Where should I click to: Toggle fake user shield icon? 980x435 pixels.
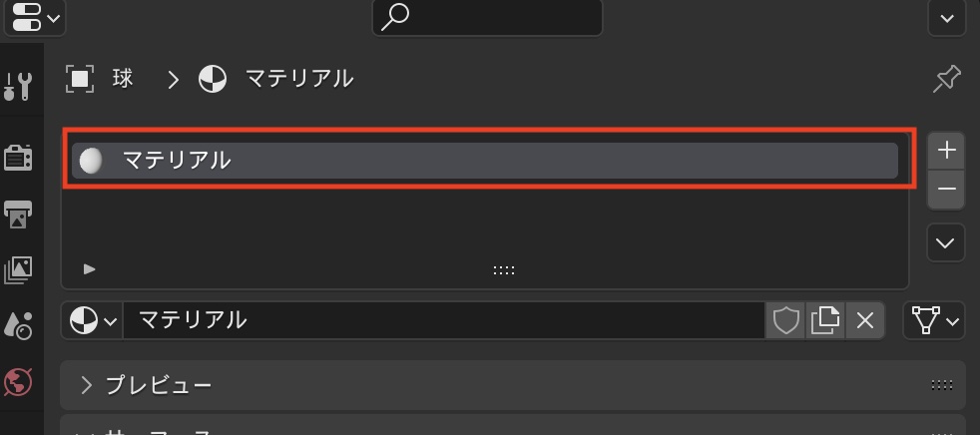(x=786, y=320)
